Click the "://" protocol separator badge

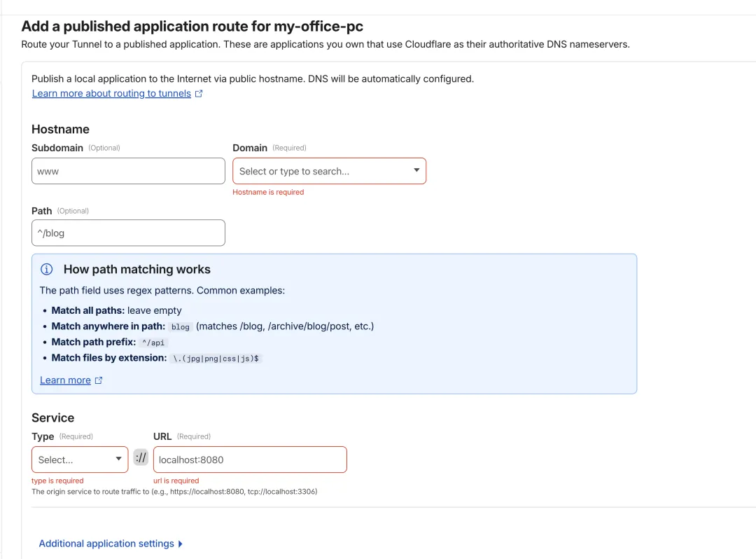pos(141,458)
